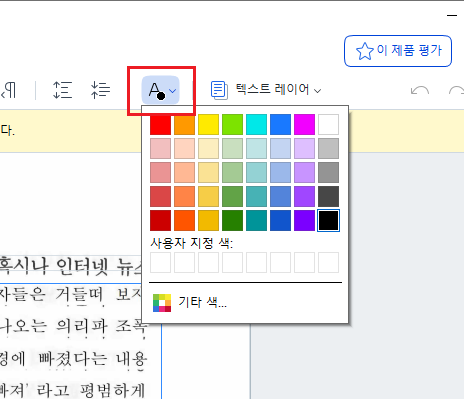Image resolution: width=464 pixels, height=399 pixels.
Task: Choose the light gray swatch in second row
Action: (x=328, y=148)
